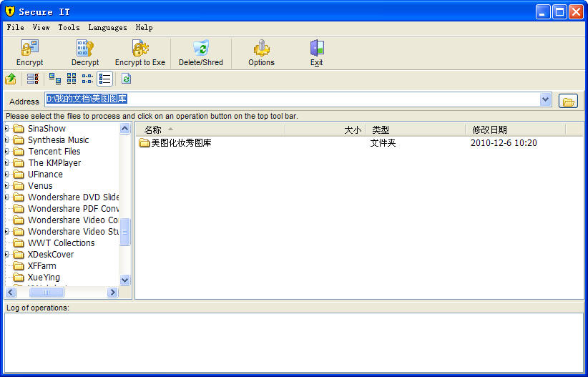
Task: Open the Help menu
Action: [144, 27]
